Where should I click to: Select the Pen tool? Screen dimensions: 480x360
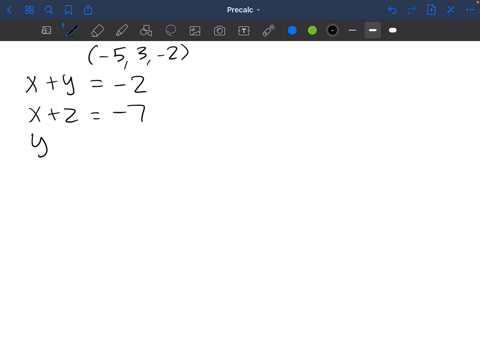pyautogui.click(x=72, y=30)
